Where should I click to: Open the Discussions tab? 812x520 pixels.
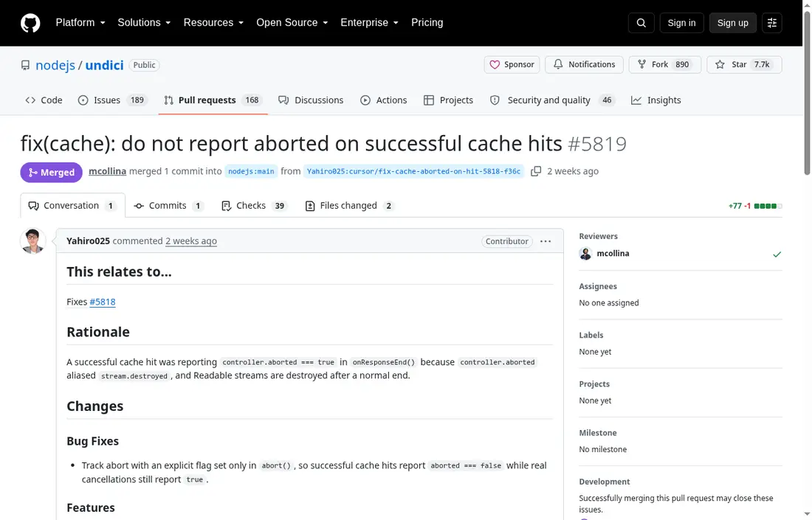311,100
